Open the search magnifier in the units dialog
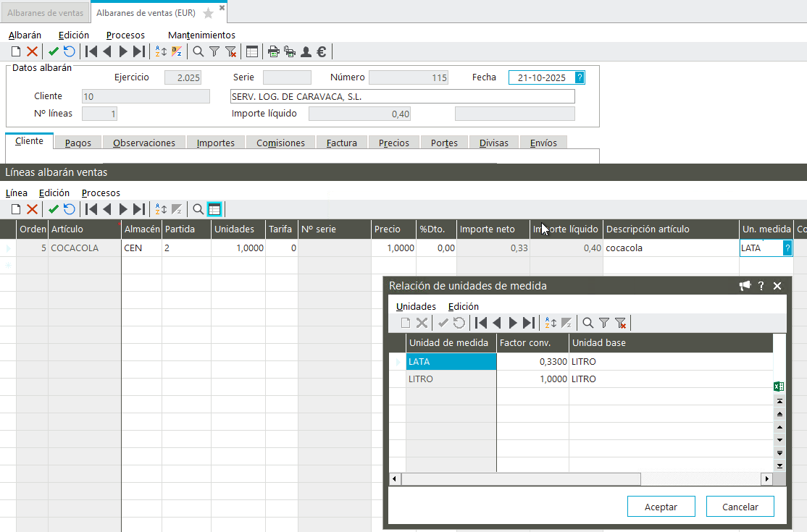The image size is (807, 532). tap(588, 323)
